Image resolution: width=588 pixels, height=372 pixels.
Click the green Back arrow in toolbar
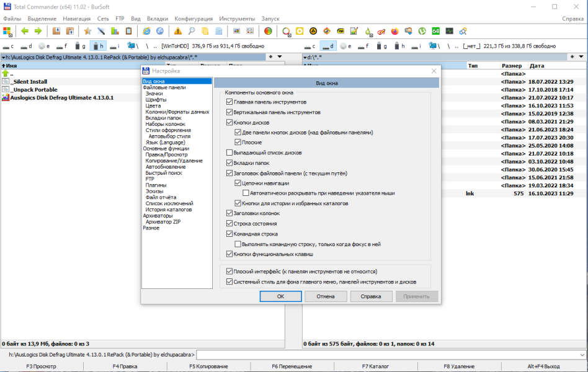[25, 31]
